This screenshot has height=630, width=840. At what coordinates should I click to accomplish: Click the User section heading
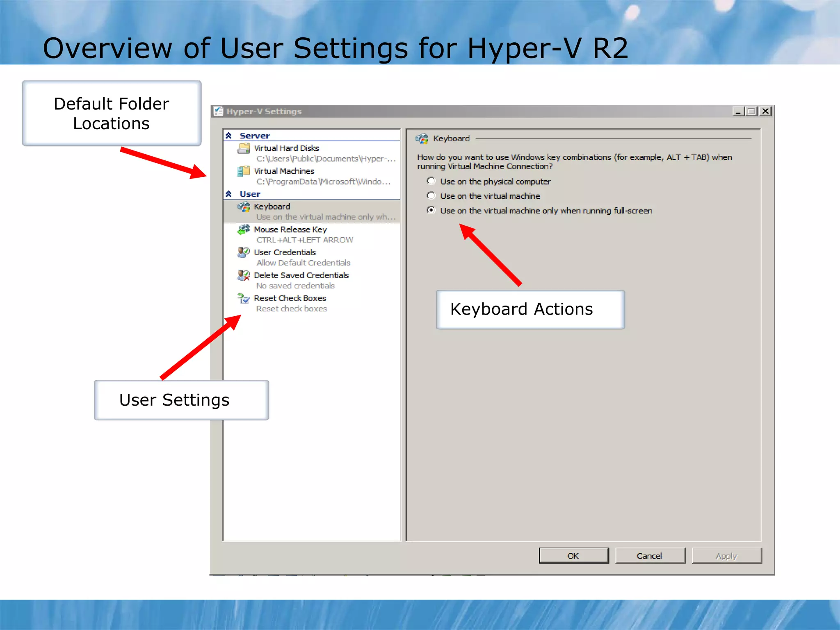(250, 194)
